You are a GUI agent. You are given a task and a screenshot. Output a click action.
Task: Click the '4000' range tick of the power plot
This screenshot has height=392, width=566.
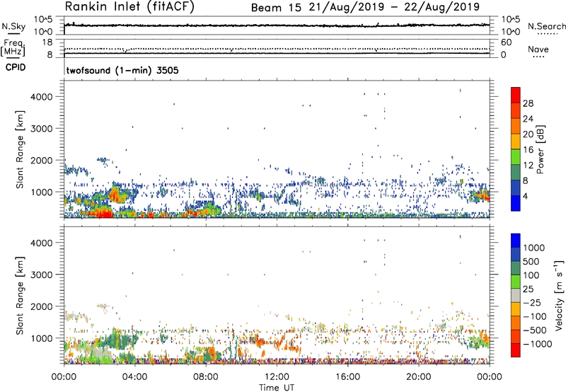point(42,97)
